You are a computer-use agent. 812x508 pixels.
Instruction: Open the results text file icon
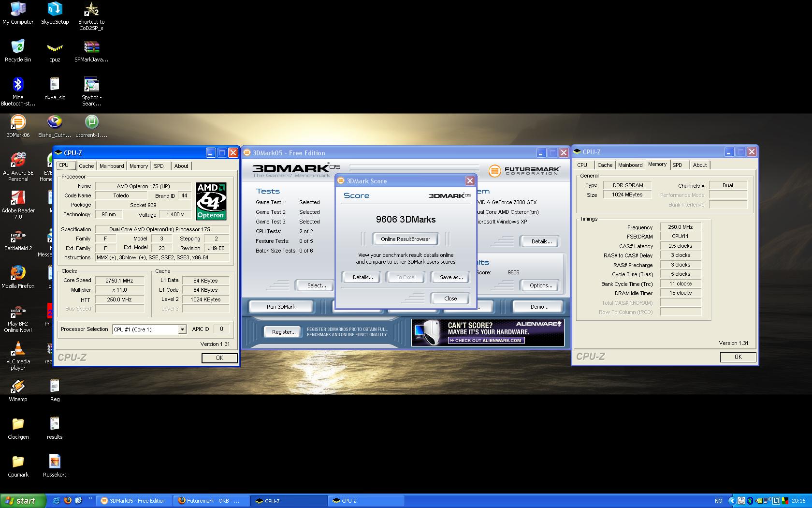pos(55,428)
